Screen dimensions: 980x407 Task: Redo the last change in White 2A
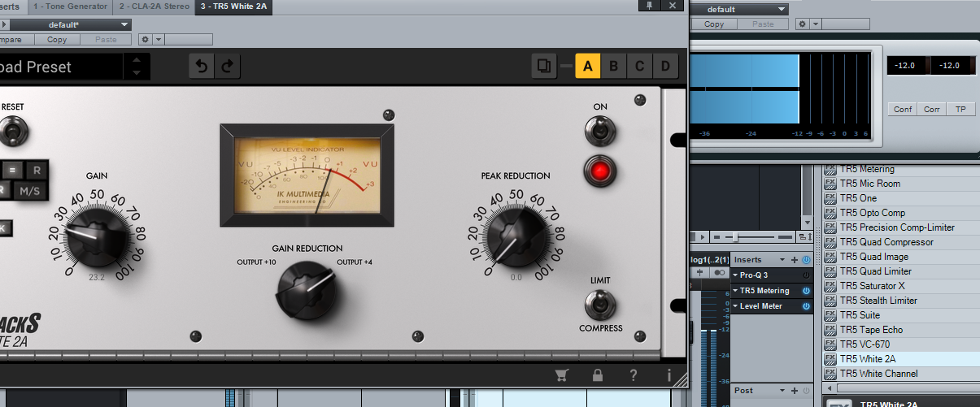coord(228,67)
